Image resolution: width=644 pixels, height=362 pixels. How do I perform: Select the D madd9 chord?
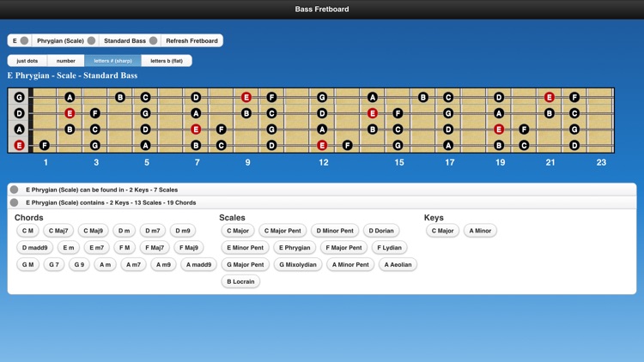click(34, 248)
